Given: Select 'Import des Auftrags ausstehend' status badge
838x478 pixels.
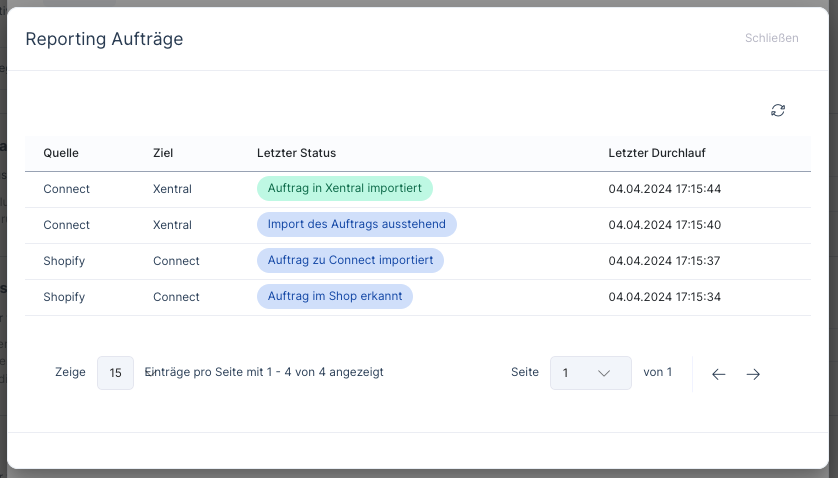Looking at the screenshot, I should pyautogui.click(x=356, y=225).
